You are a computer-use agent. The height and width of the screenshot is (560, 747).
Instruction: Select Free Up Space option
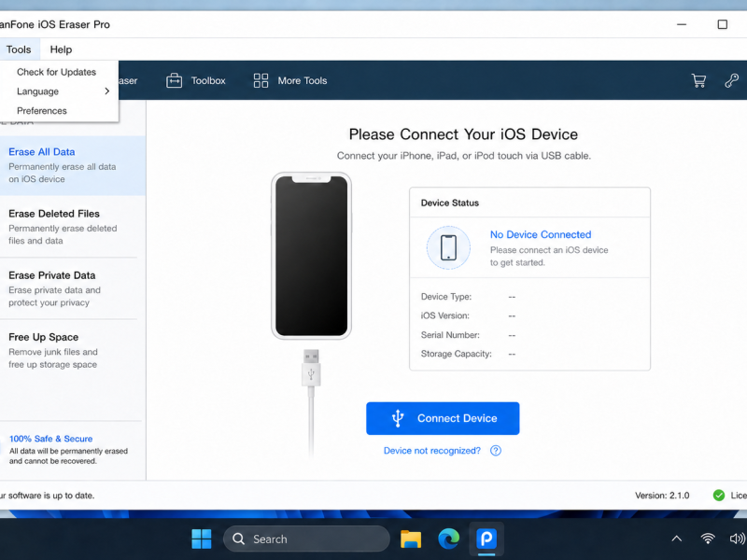73,350
